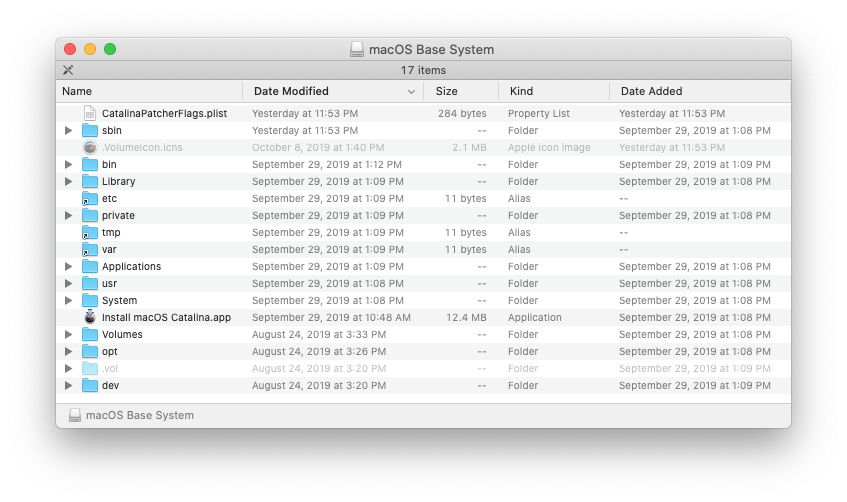Click the opt folder icon
Image resolution: width=847 pixels, height=502 pixels.
coord(90,352)
